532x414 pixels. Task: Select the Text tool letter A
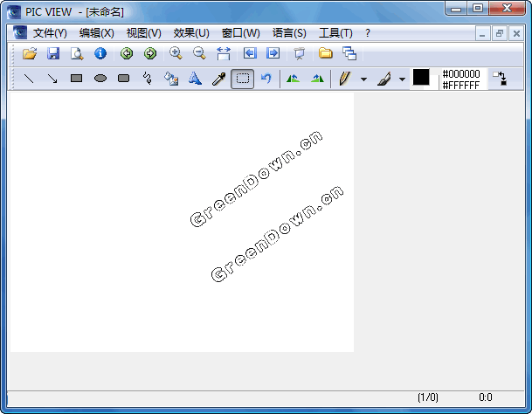(x=195, y=79)
